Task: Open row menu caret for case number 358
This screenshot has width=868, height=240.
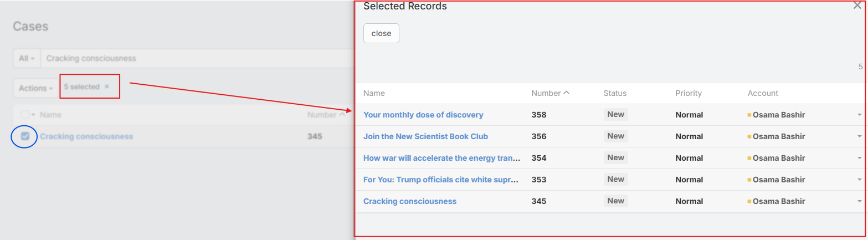Action: [x=859, y=115]
